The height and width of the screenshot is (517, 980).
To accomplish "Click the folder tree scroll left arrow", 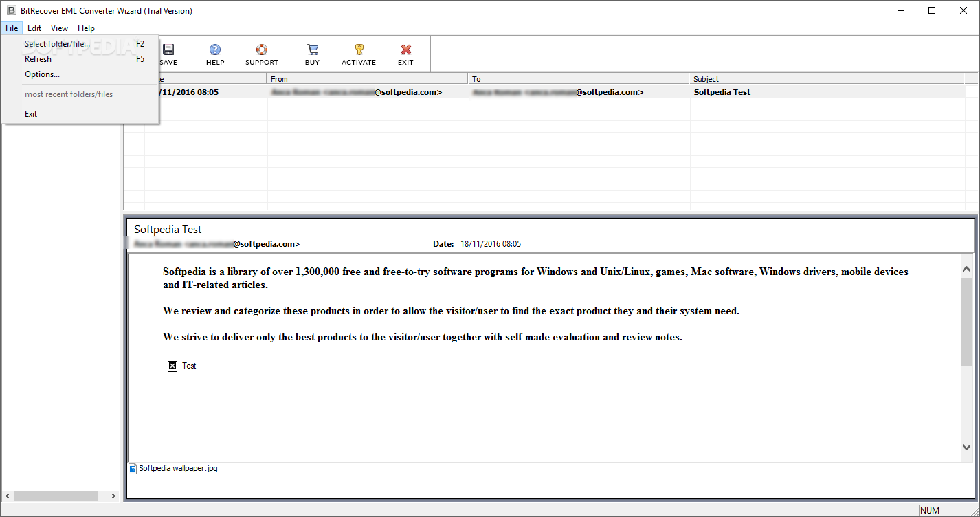I will click(9, 496).
